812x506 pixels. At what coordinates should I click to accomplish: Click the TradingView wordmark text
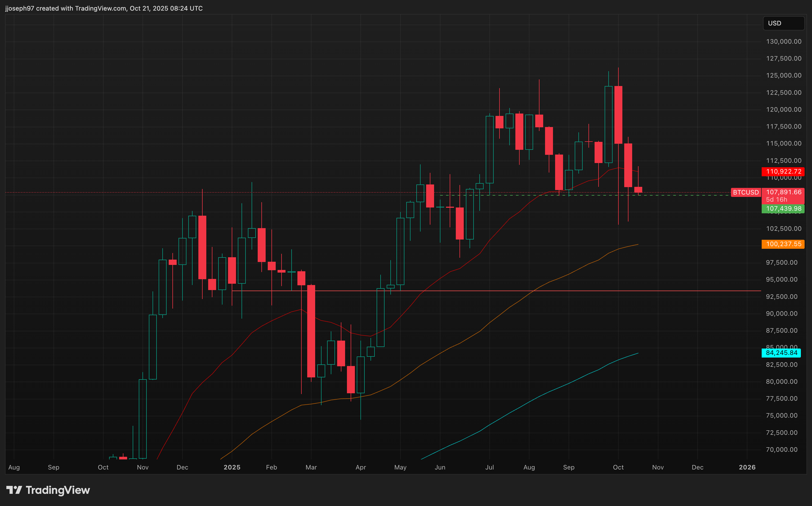click(57, 490)
